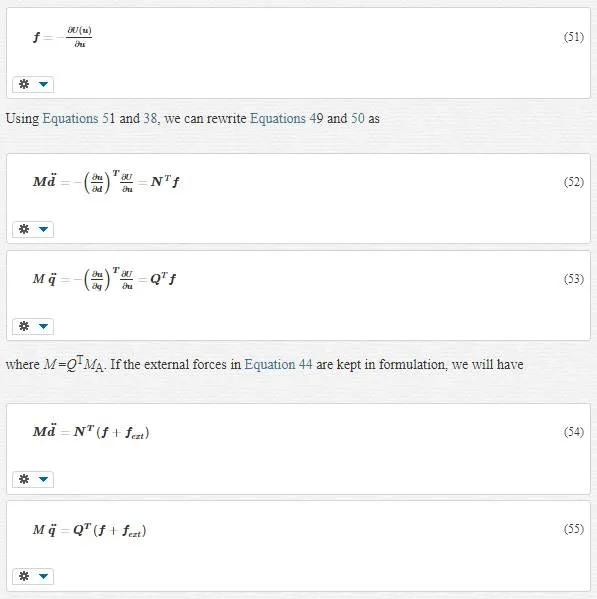The height and width of the screenshot is (599, 597).
Task: Click gear icon under equation 51
Action: 24,84
